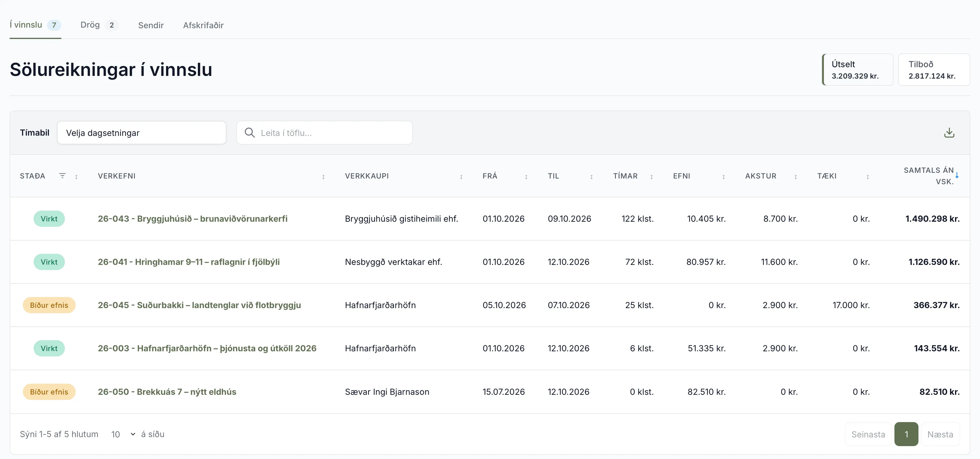980x459 pixels.
Task: Sort by Til column arrows
Action: (x=591, y=177)
